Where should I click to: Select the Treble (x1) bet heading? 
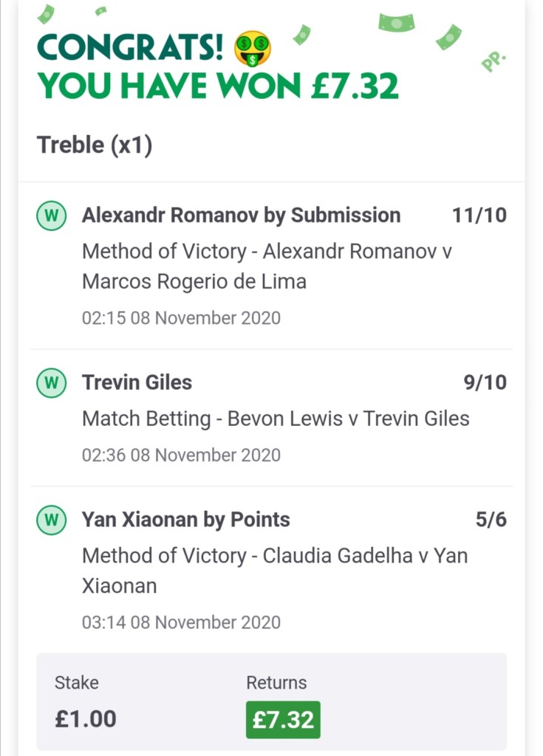pyautogui.click(x=95, y=145)
